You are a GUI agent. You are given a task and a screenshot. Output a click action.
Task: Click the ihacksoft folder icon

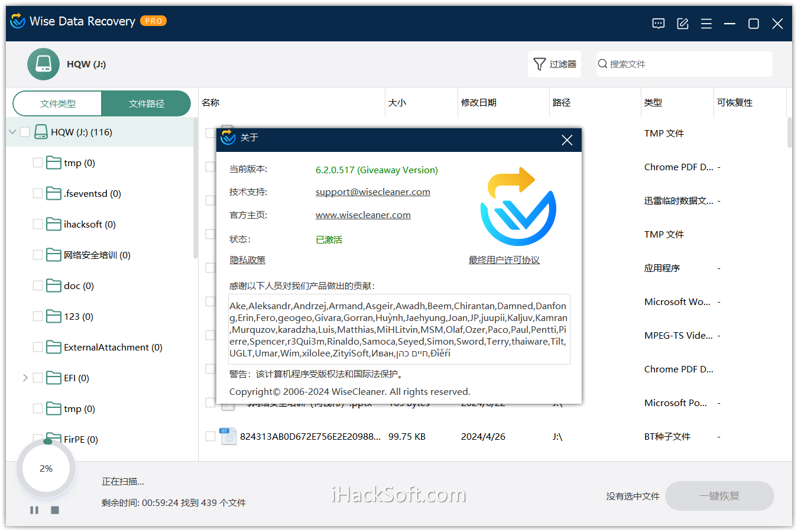pos(54,224)
